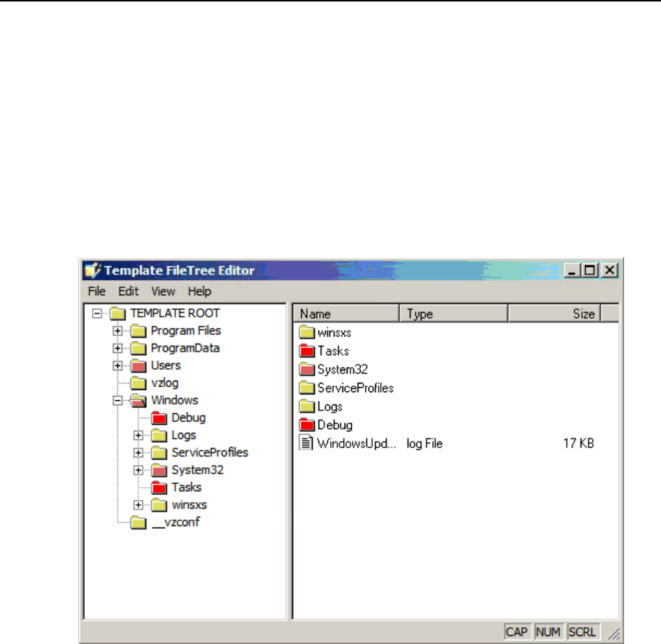Open the View menu

click(x=163, y=291)
